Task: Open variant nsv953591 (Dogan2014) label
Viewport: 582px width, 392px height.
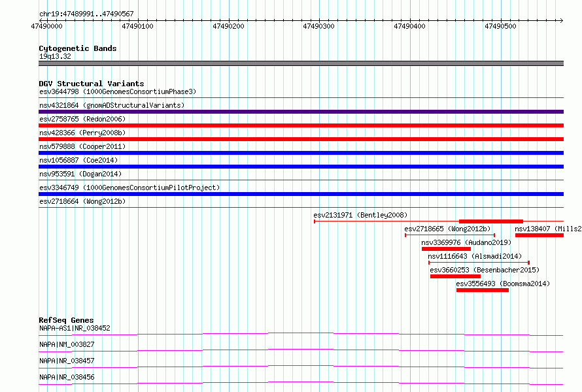Action: 80,174
